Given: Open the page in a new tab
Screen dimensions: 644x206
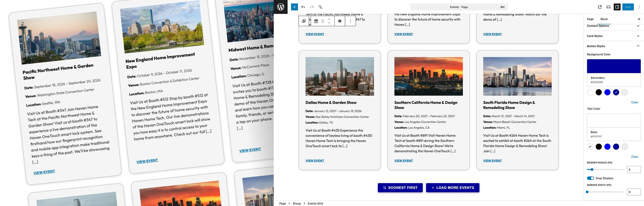Looking at the screenshot, I should point(600,7).
